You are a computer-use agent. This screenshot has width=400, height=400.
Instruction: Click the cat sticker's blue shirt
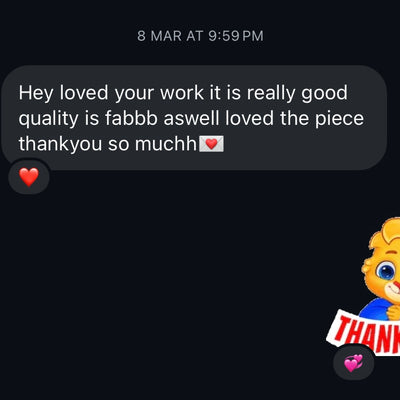(375, 308)
